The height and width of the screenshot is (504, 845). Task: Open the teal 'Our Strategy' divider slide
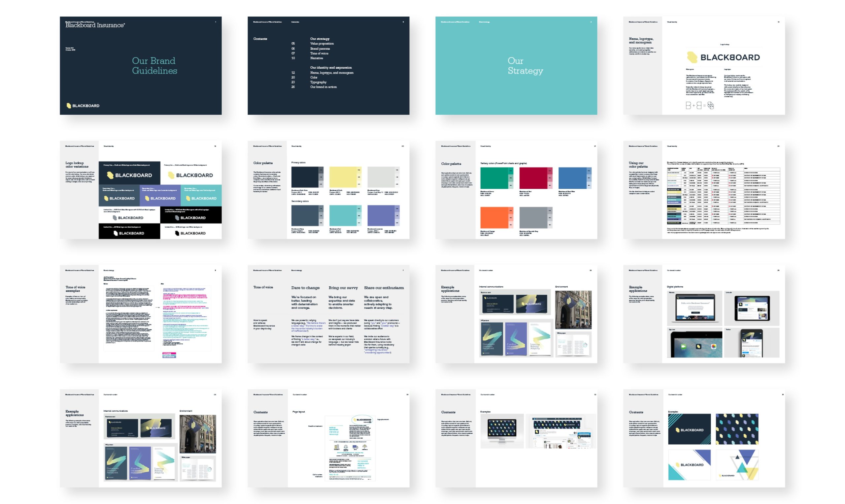516,66
